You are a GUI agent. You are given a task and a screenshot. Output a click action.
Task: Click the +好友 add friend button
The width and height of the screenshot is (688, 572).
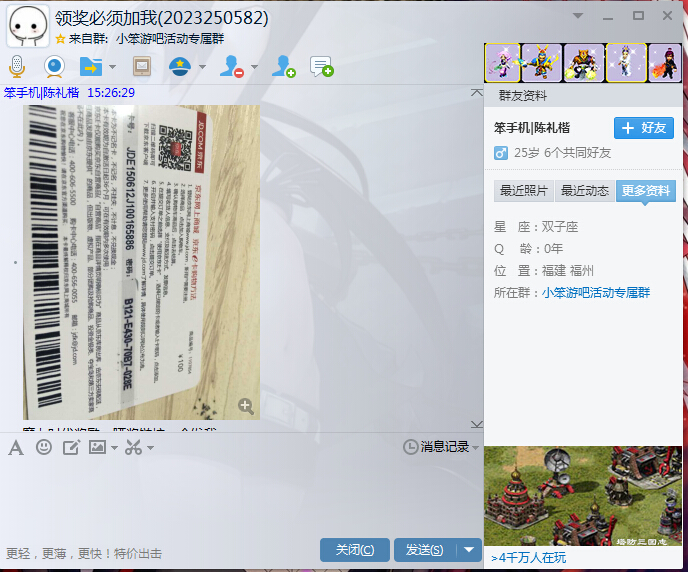click(644, 128)
